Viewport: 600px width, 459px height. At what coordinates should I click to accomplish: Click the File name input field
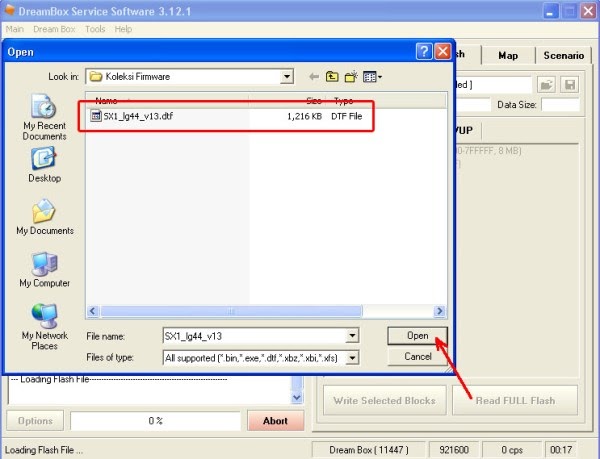(254, 336)
